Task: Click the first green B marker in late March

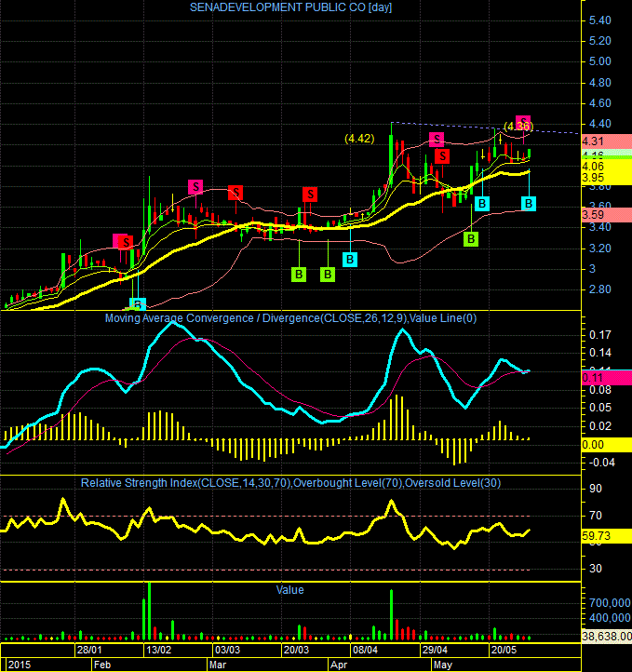Action: pyautogui.click(x=299, y=275)
